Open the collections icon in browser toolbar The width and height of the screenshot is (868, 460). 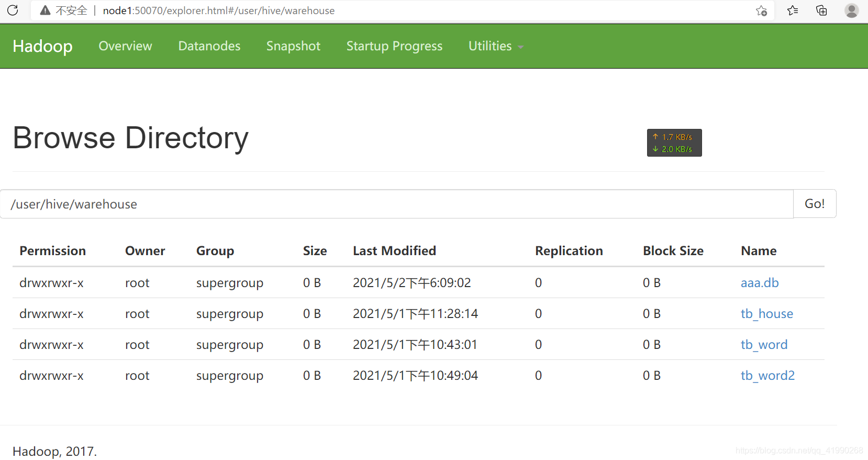(821, 10)
